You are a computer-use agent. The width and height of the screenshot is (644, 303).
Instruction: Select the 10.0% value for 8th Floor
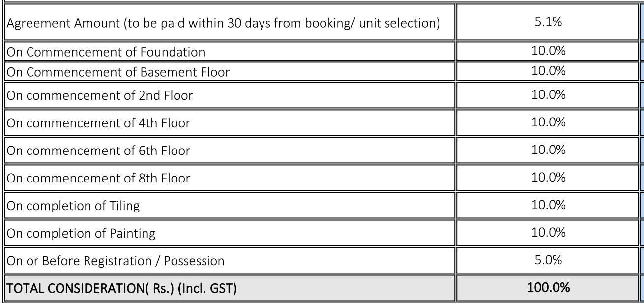(548, 177)
